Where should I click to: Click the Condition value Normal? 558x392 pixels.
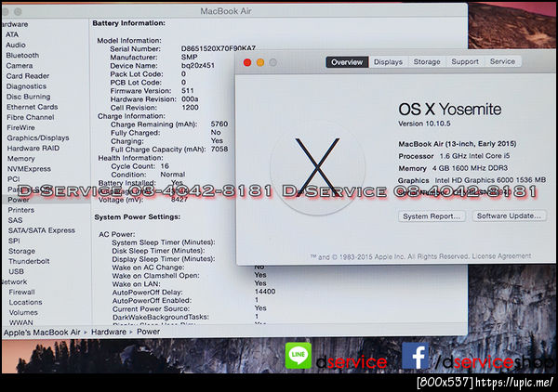click(x=173, y=175)
